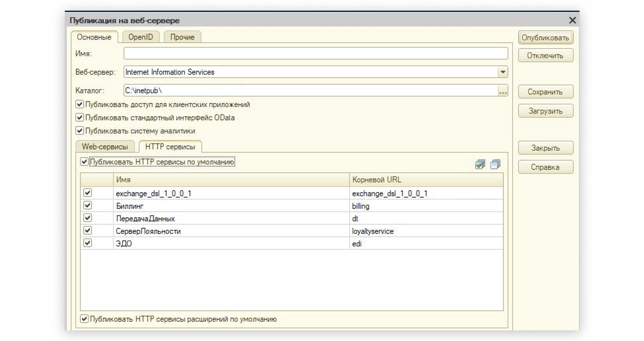
Task: Toggle publishing standard OData interface
Action: point(79,117)
